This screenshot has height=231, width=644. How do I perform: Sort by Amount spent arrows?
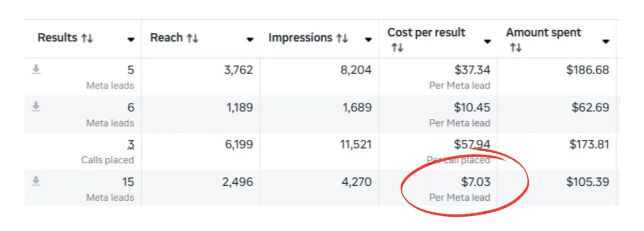click(515, 48)
